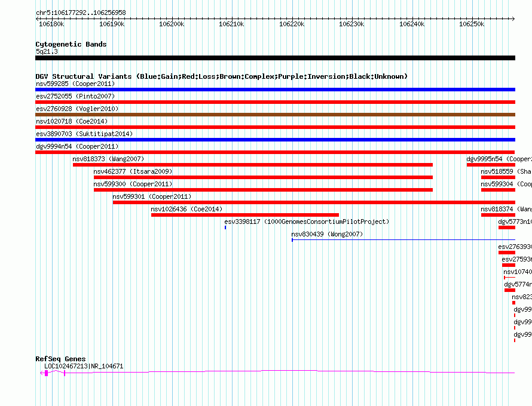532x406 pixels.
Task: Click the 106200k ruler tick label
Action: [172, 24]
